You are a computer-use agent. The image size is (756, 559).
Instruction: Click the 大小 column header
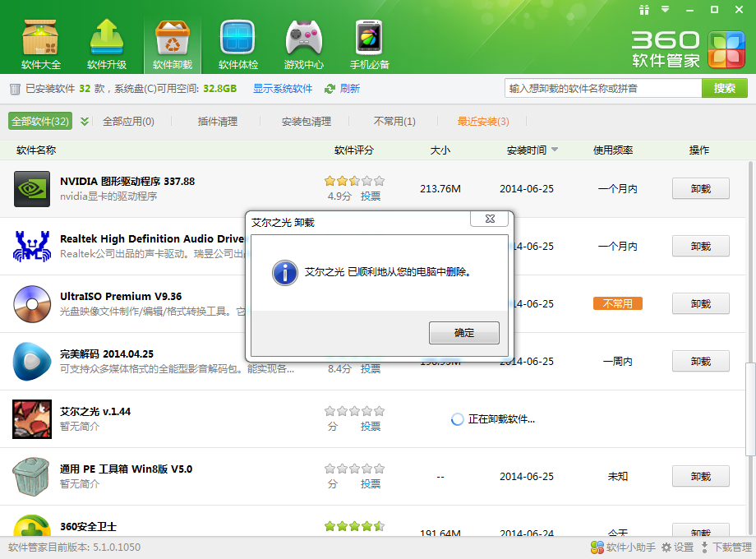click(440, 150)
